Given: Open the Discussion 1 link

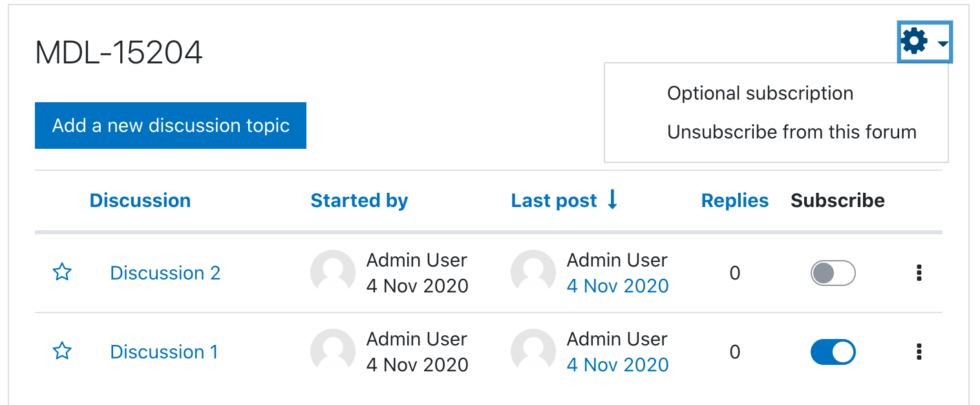Looking at the screenshot, I should point(164,352).
